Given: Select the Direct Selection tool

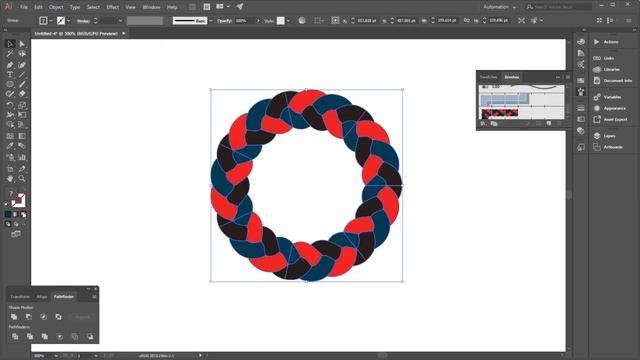Looking at the screenshot, I should [22, 44].
